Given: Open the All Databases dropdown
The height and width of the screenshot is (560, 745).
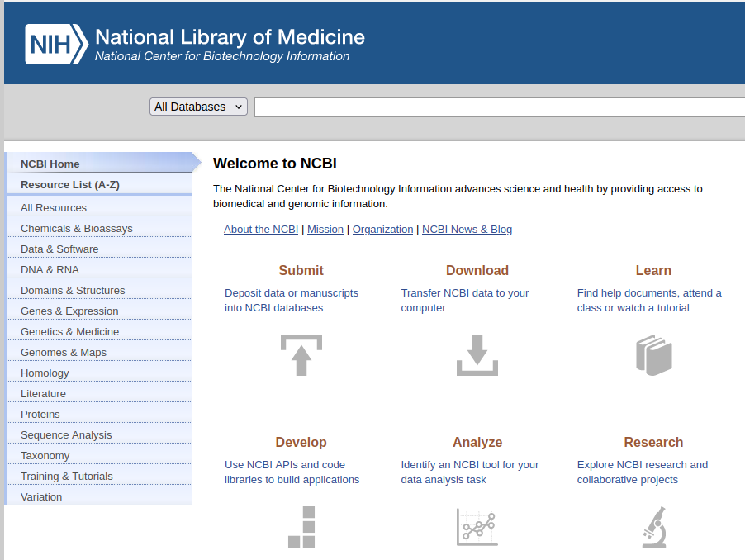Looking at the screenshot, I should 198,107.
